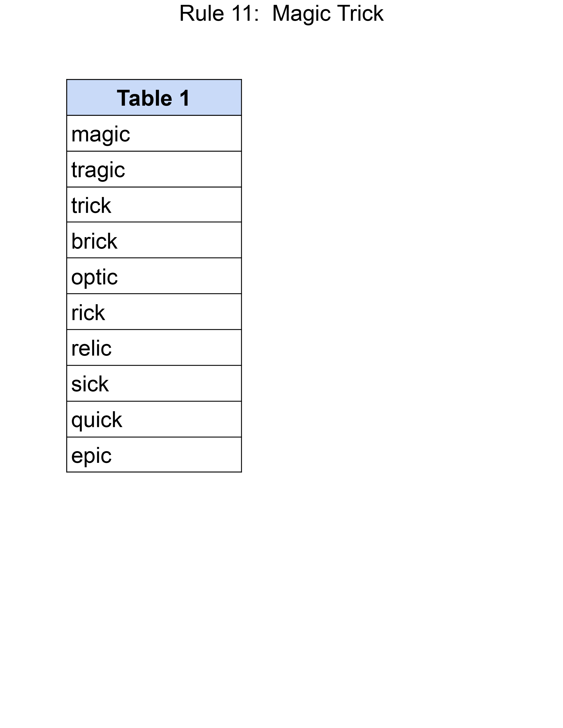The image size is (563, 728).
Task: Select the "magic" table cell
Action: tap(154, 133)
